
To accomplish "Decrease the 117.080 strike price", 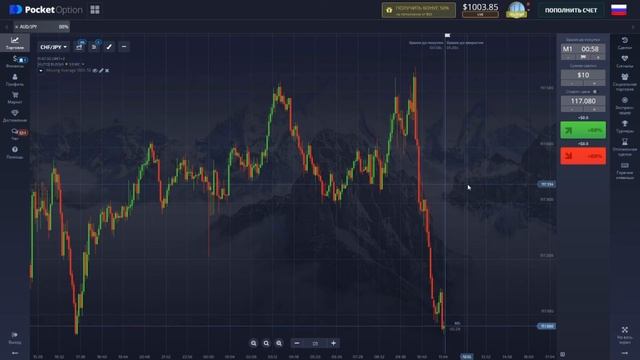I will tap(572, 109).
